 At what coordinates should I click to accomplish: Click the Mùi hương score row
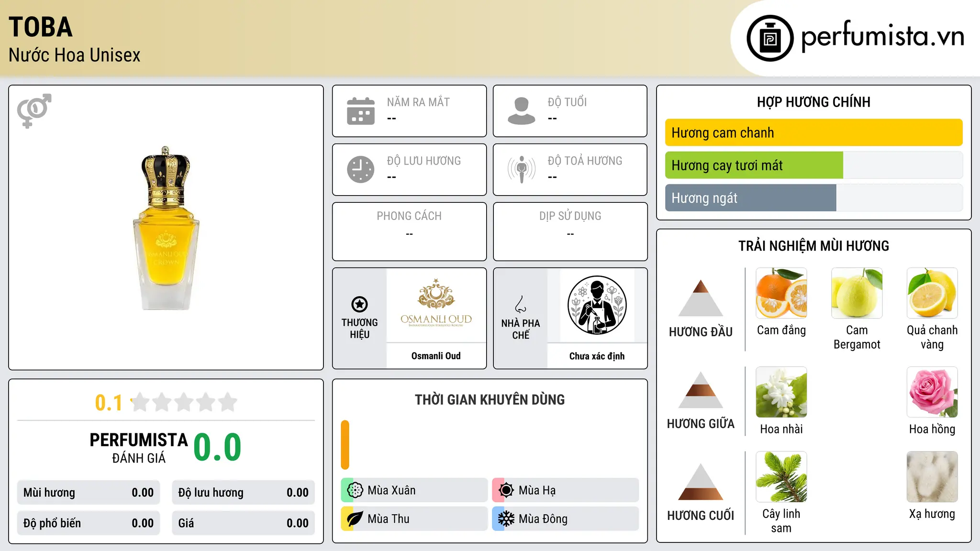[89, 493]
